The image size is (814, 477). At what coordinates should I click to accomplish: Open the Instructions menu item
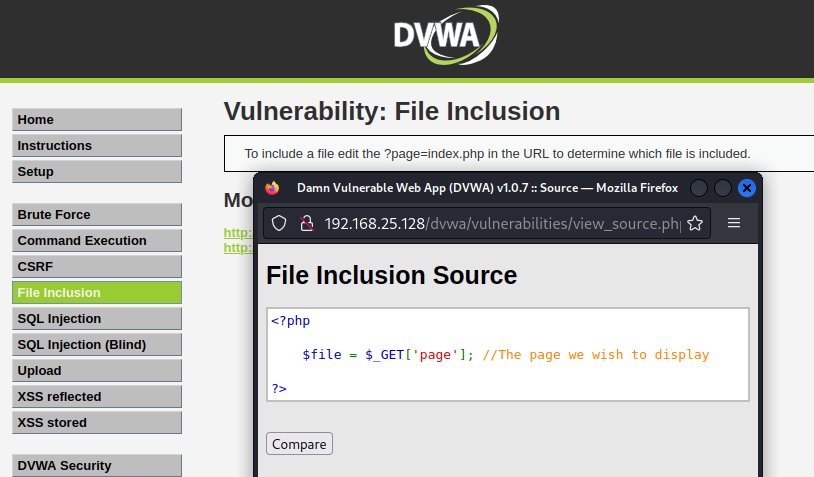pos(97,145)
